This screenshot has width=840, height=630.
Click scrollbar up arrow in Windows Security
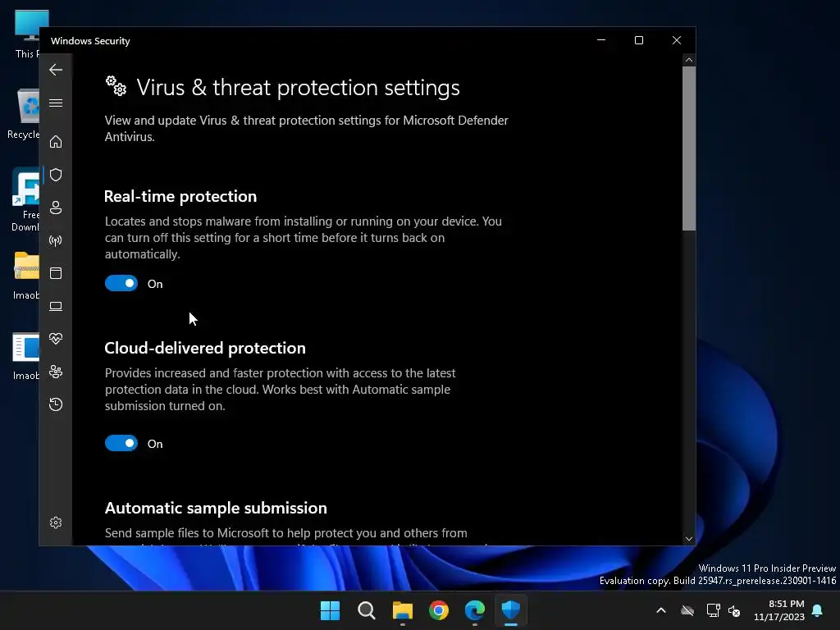pyautogui.click(x=689, y=60)
